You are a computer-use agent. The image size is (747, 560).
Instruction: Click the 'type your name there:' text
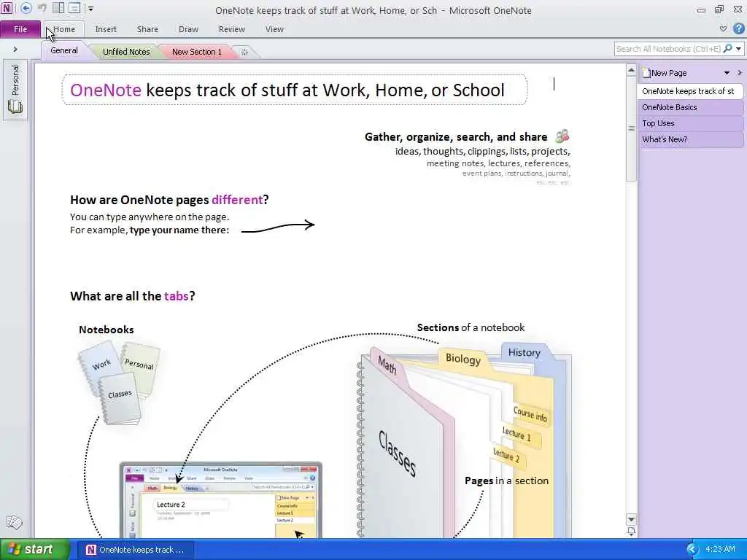coord(179,230)
